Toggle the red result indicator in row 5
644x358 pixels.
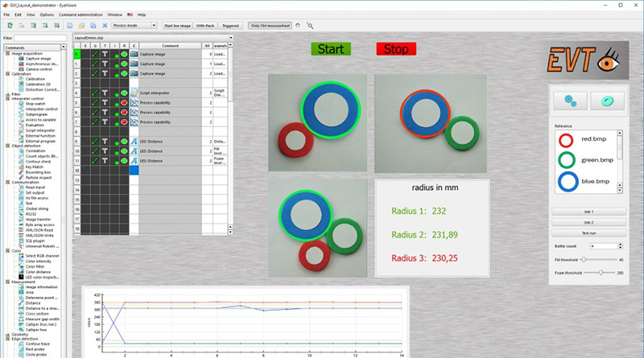125,103
